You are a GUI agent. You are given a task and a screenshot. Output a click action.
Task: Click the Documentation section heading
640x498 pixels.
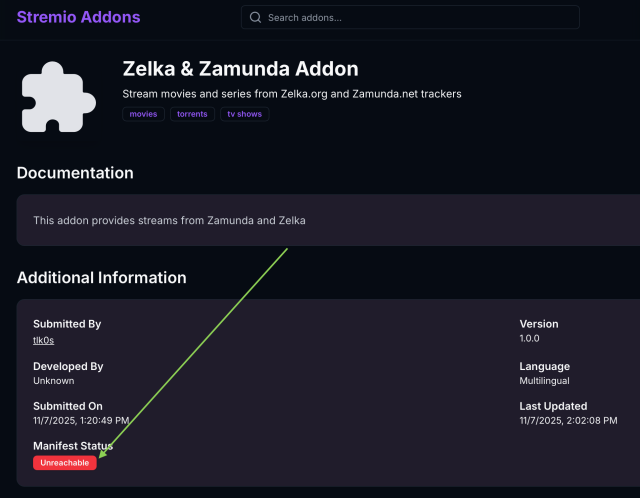75,173
